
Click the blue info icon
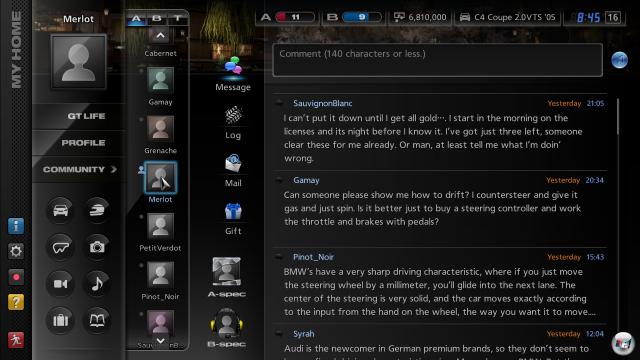tap(16, 226)
